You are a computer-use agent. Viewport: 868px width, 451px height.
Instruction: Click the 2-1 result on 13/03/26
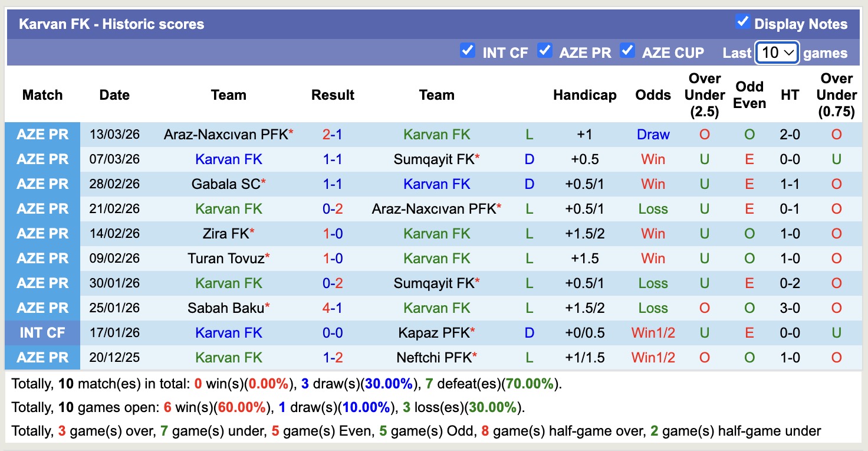coord(333,135)
